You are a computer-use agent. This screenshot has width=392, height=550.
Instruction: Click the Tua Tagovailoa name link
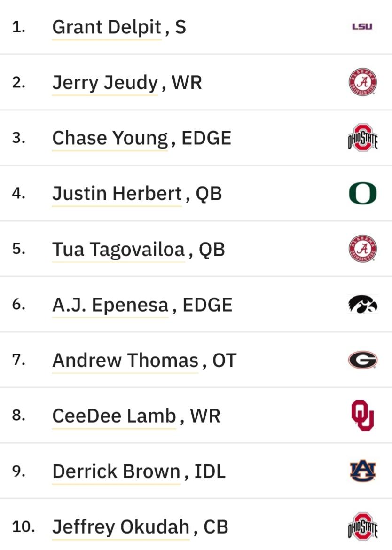[x=118, y=250]
